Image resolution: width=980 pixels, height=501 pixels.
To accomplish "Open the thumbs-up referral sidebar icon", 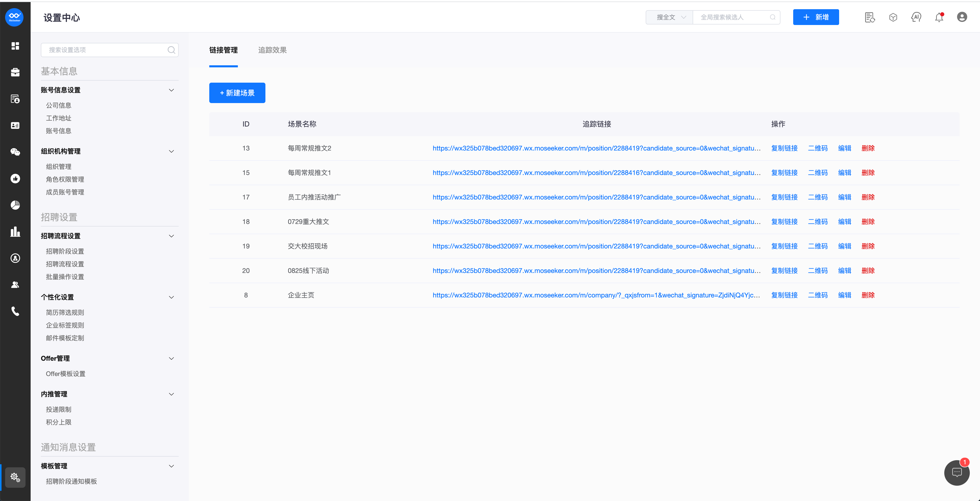I will (15, 178).
